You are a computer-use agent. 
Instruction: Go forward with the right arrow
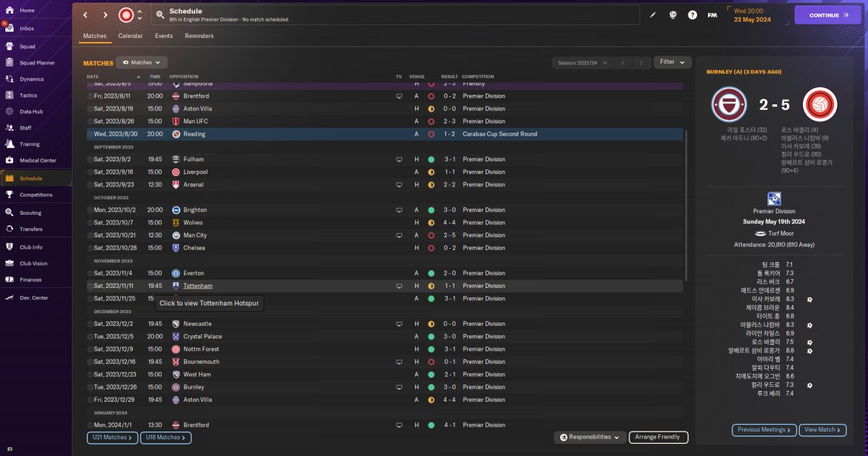pyautogui.click(x=105, y=15)
